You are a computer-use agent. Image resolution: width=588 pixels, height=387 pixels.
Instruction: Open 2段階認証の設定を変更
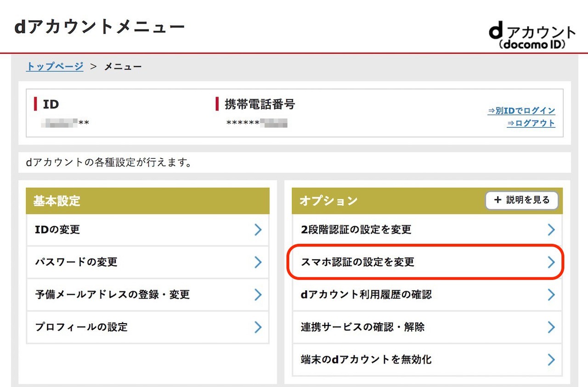pos(427,230)
